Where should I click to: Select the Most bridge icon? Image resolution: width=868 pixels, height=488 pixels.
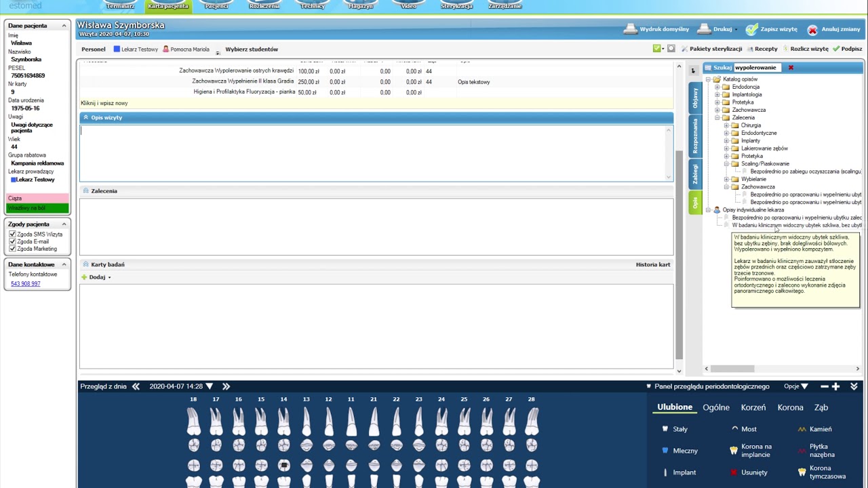tap(734, 429)
